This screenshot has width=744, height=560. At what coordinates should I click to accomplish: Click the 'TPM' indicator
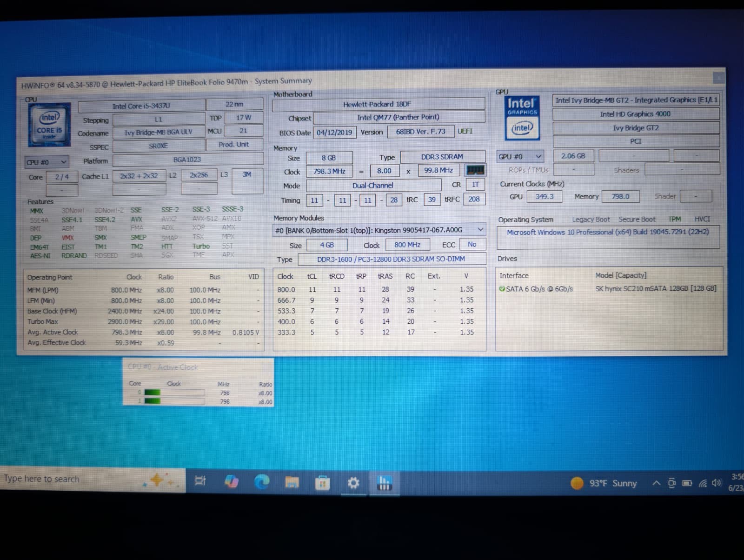[675, 219]
